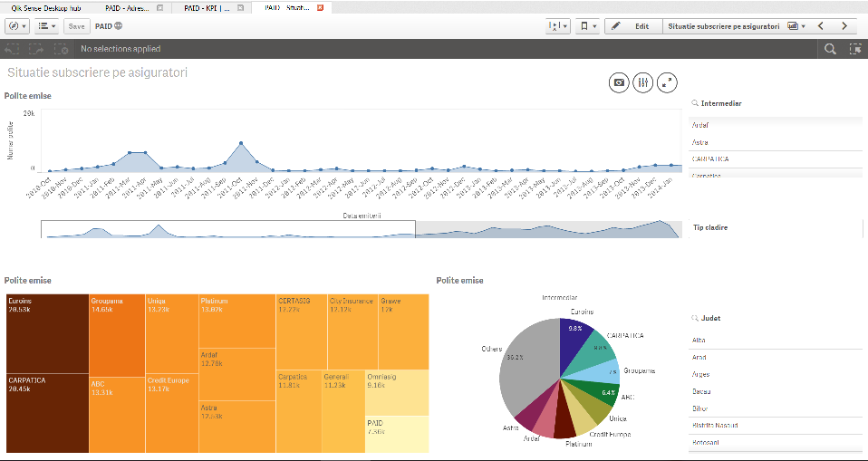Image resolution: width=868 pixels, height=461 pixels.
Task: Switch to Qlik Sense Desktop hub tab
Action: (x=46, y=8)
